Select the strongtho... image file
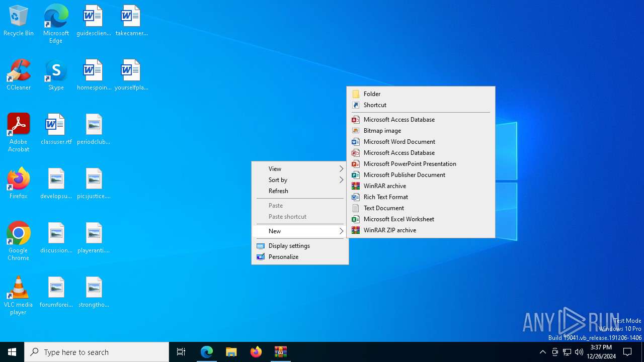The width and height of the screenshot is (644, 362). (94, 293)
